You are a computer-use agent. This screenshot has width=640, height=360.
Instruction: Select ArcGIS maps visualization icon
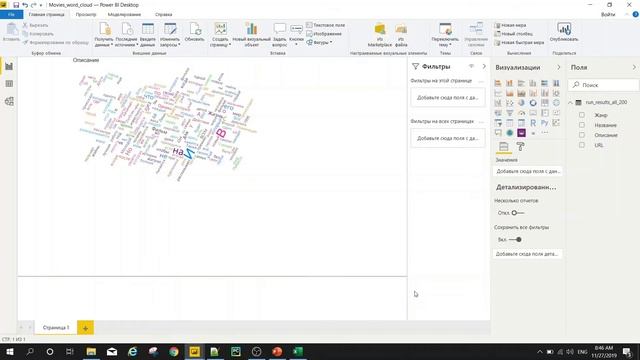click(x=509, y=133)
